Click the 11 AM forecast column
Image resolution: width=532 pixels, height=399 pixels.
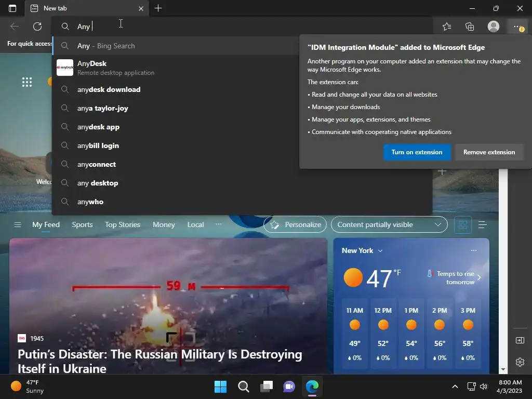pyautogui.click(x=354, y=334)
